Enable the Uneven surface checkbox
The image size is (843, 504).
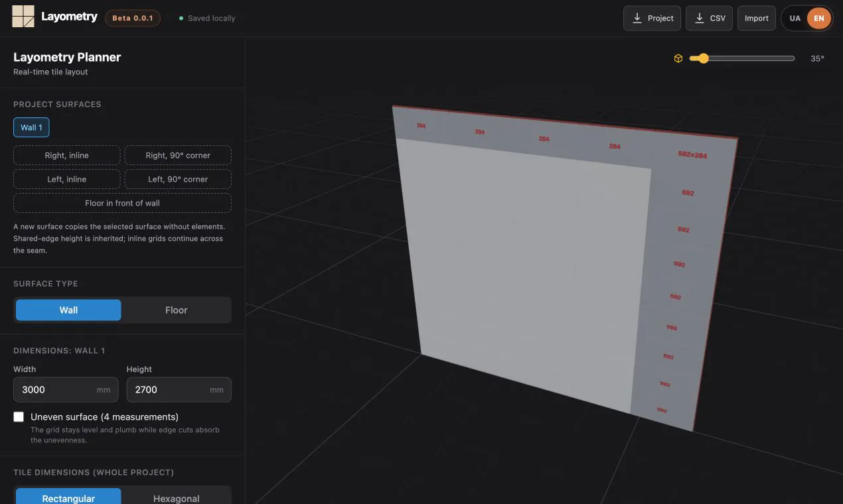click(x=19, y=416)
